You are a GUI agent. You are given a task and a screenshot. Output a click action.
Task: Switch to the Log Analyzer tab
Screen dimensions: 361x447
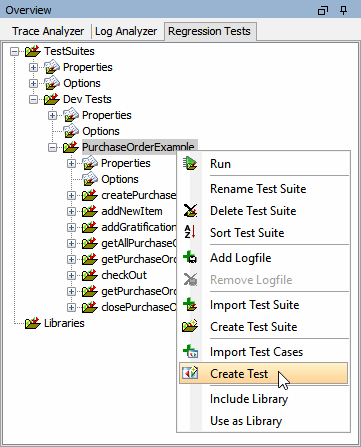coord(126,31)
